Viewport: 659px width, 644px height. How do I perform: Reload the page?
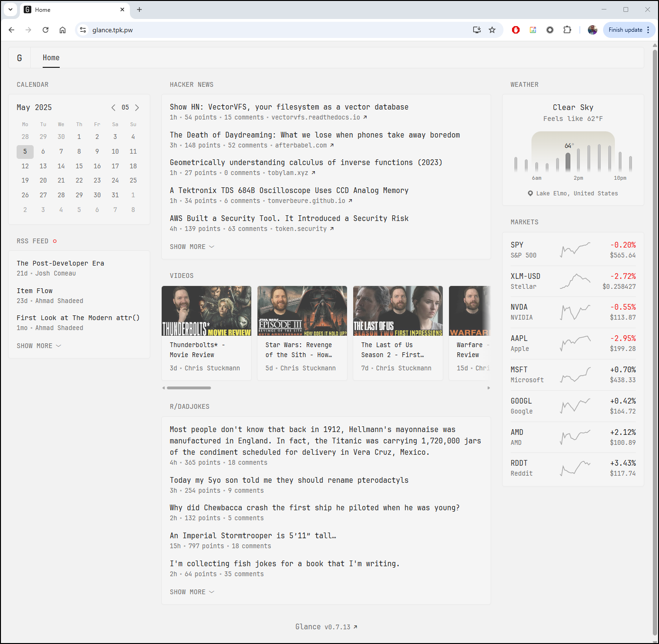[x=46, y=30]
